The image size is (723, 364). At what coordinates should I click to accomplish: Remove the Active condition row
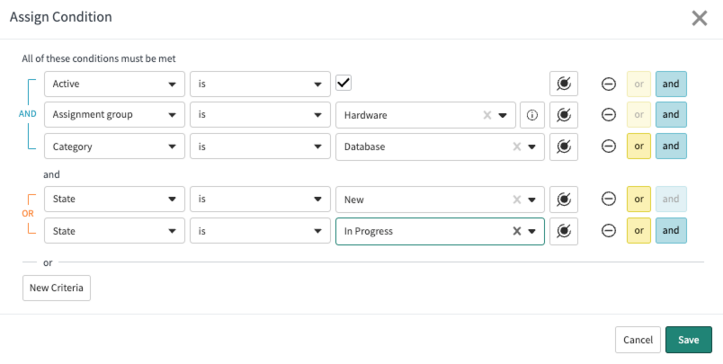pyautogui.click(x=609, y=84)
